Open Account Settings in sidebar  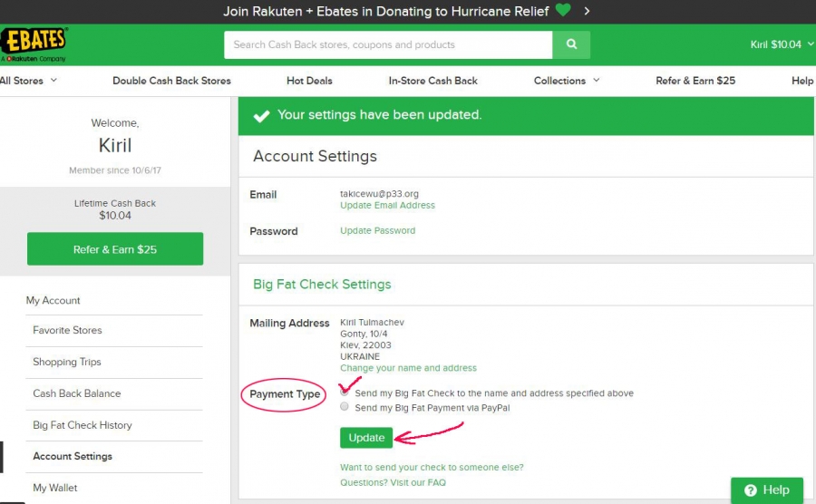click(73, 456)
